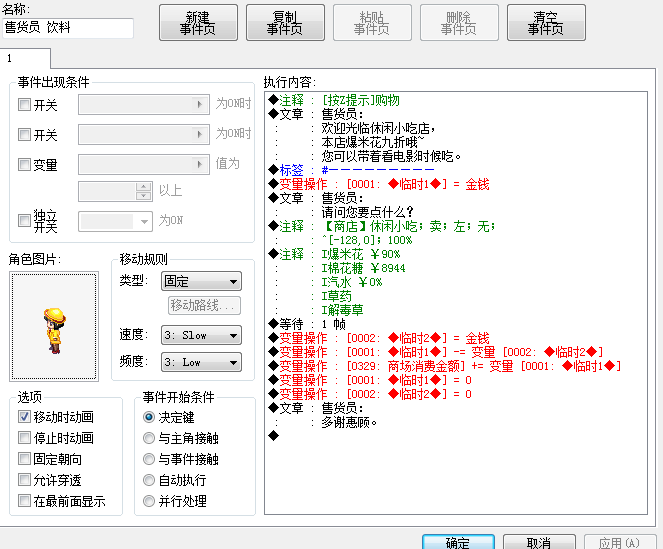Open the 变量 selector arrow

click(x=200, y=164)
